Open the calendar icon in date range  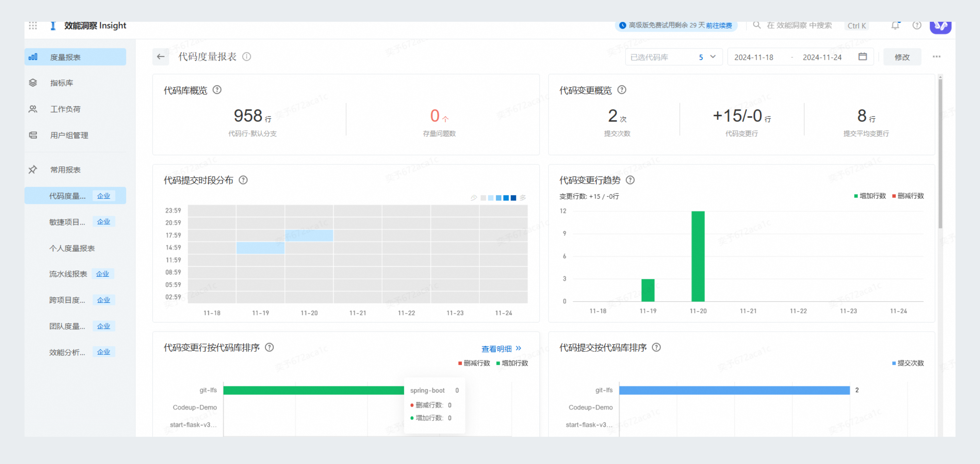click(x=863, y=57)
